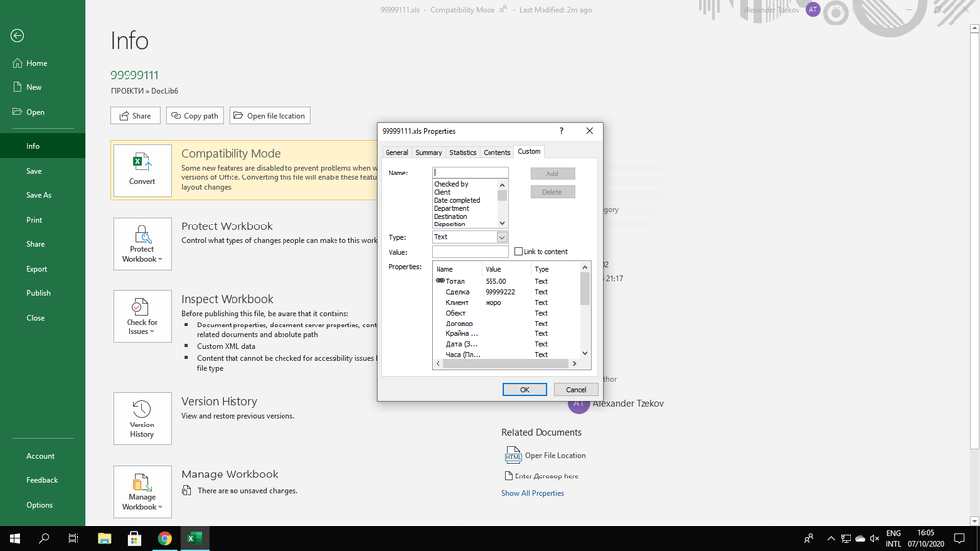Click the Convert workbook icon button
This screenshot has width=980, height=551.
(x=142, y=171)
